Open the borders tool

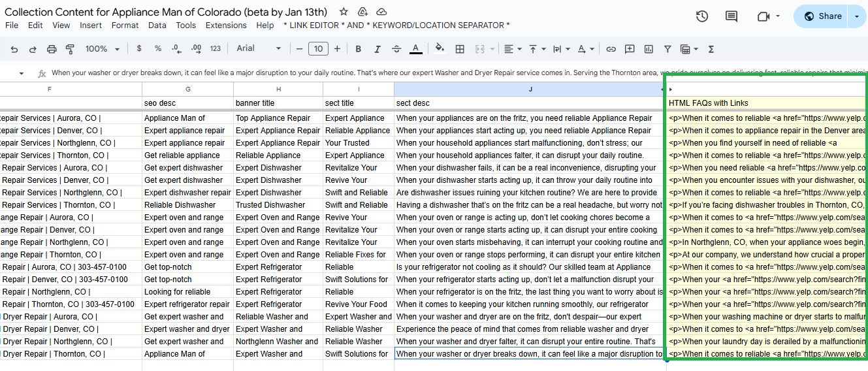[x=460, y=49]
